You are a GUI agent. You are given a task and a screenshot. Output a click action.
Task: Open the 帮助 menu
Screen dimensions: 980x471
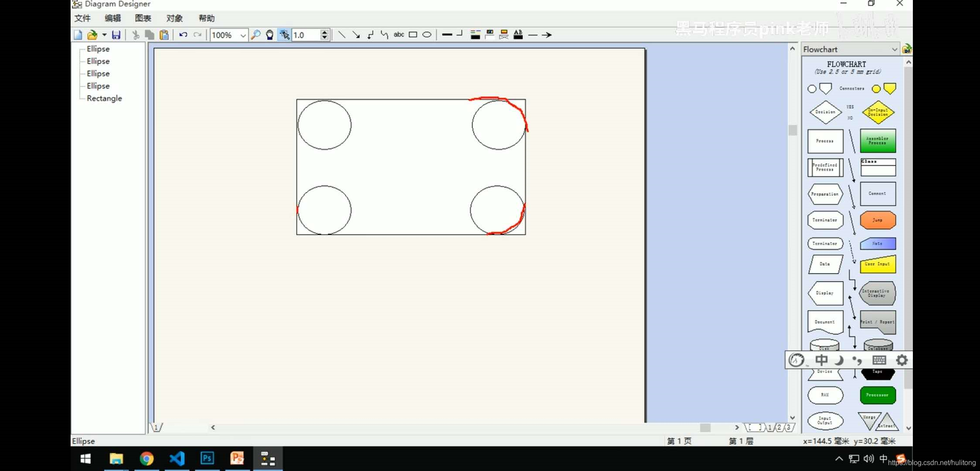(x=207, y=18)
